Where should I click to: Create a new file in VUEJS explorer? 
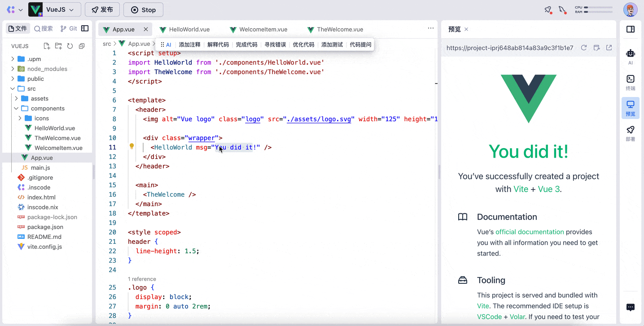[x=47, y=46]
